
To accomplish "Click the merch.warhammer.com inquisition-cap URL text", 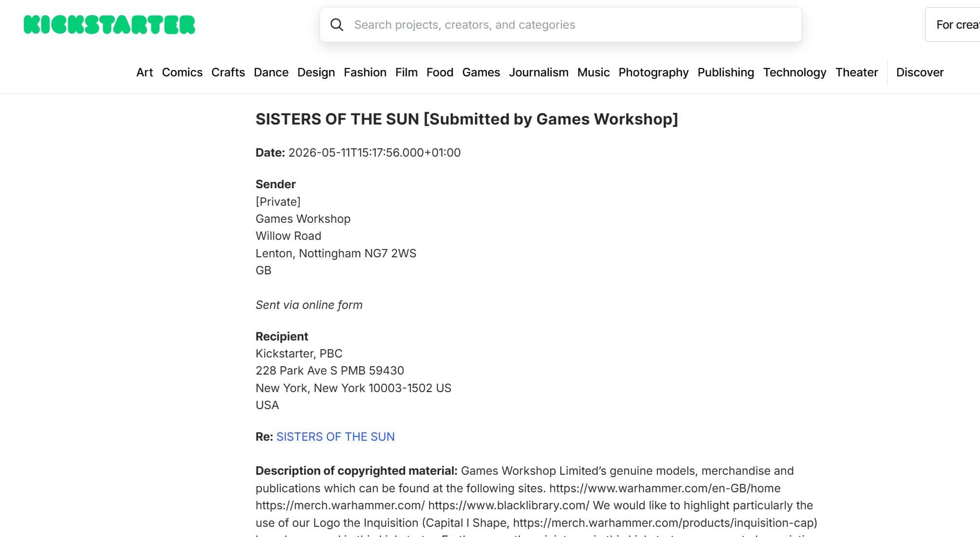I will coord(665,523).
